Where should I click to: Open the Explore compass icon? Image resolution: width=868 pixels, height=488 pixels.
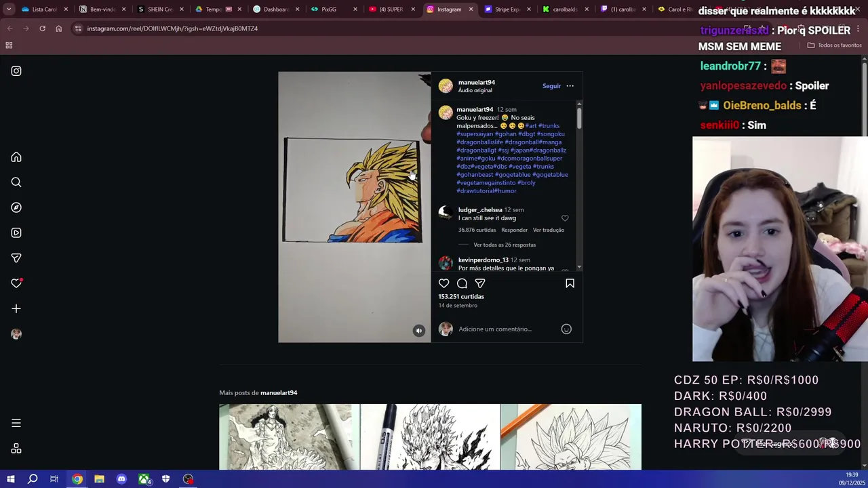coord(16,207)
